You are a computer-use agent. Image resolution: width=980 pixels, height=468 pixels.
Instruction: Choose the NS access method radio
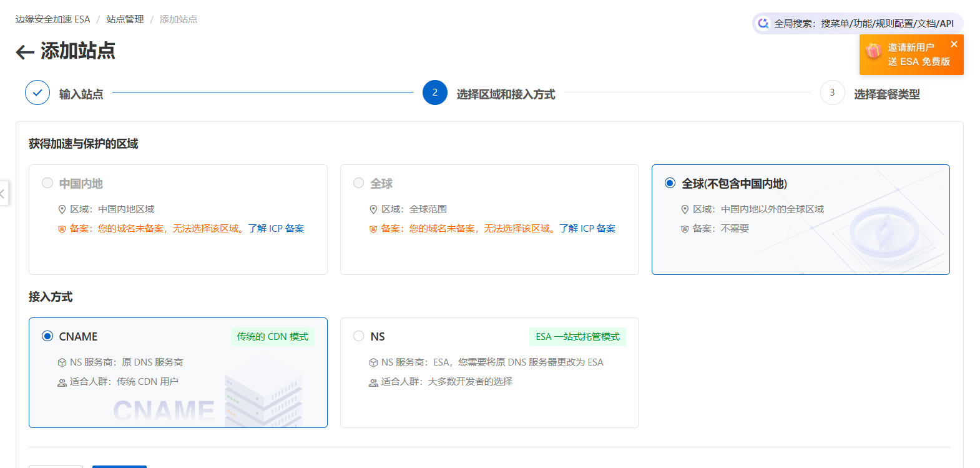pyautogui.click(x=359, y=336)
